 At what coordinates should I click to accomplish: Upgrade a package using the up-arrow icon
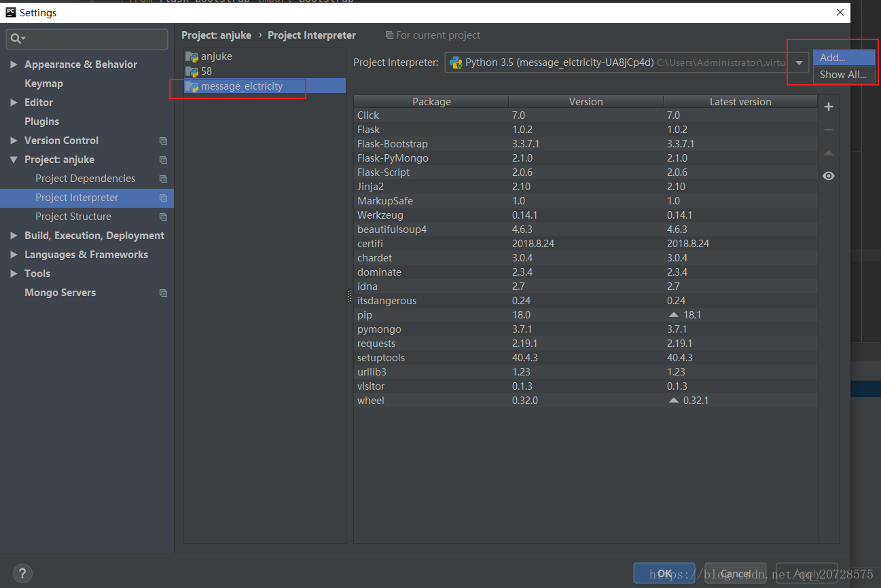(x=828, y=153)
